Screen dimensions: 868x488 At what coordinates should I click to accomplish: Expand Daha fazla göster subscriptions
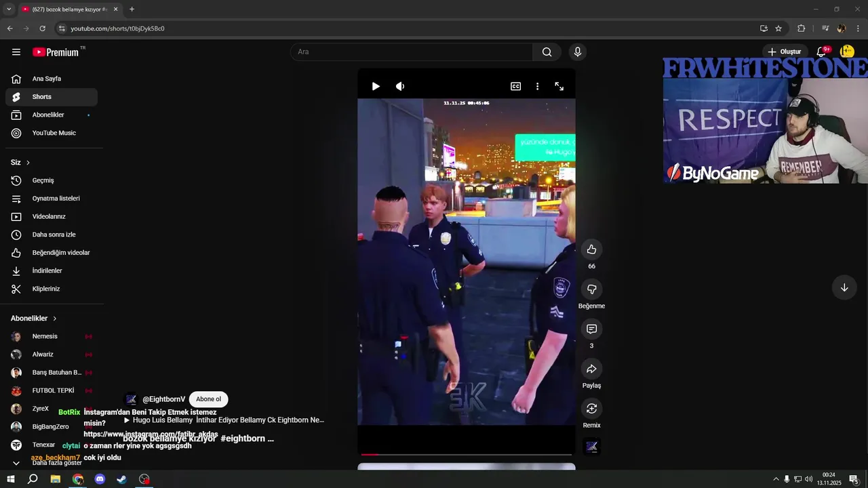pos(52,463)
